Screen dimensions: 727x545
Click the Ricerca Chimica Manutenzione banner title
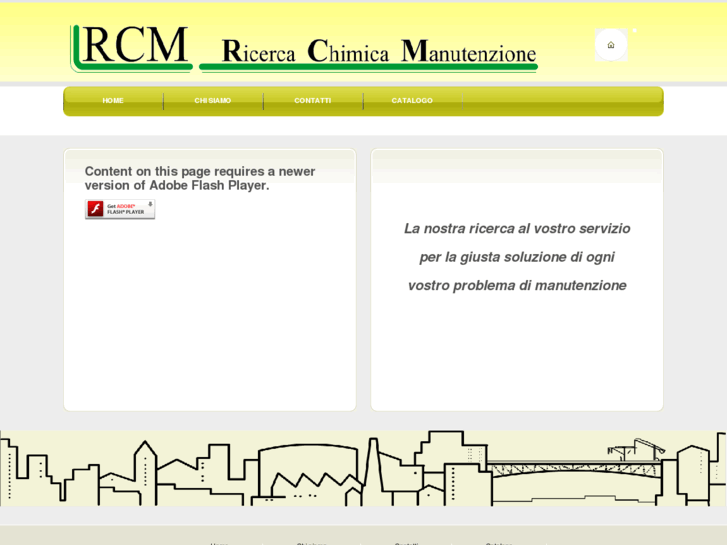point(369,54)
